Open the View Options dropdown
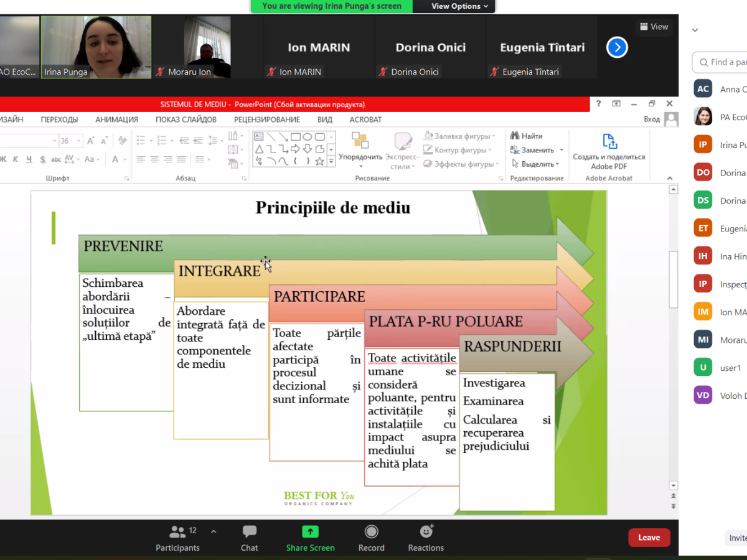Viewport: 747px width, 560px height. click(x=460, y=6)
